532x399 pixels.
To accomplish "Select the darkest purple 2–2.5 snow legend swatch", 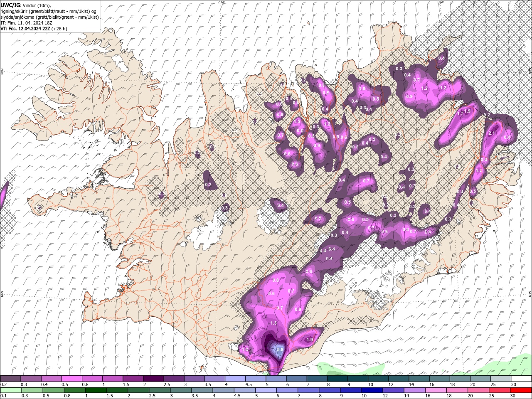I will click(153, 378).
